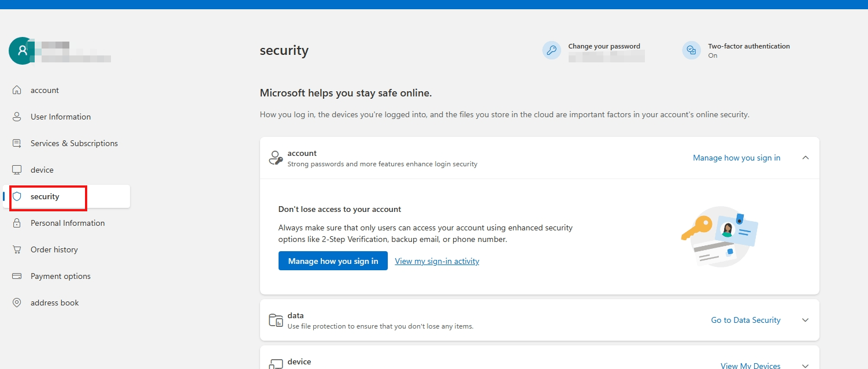Collapse the account sign-in section
The width and height of the screenshot is (868, 369).
[x=805, y=157]
